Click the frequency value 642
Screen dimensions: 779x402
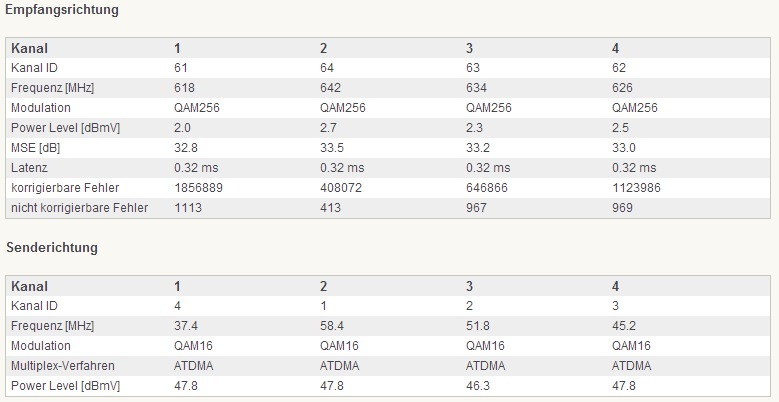point(330,87)
